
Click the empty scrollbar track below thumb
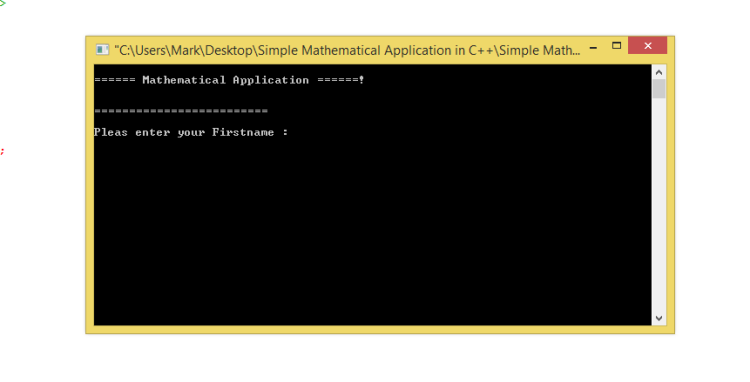(x=659, y=205)
